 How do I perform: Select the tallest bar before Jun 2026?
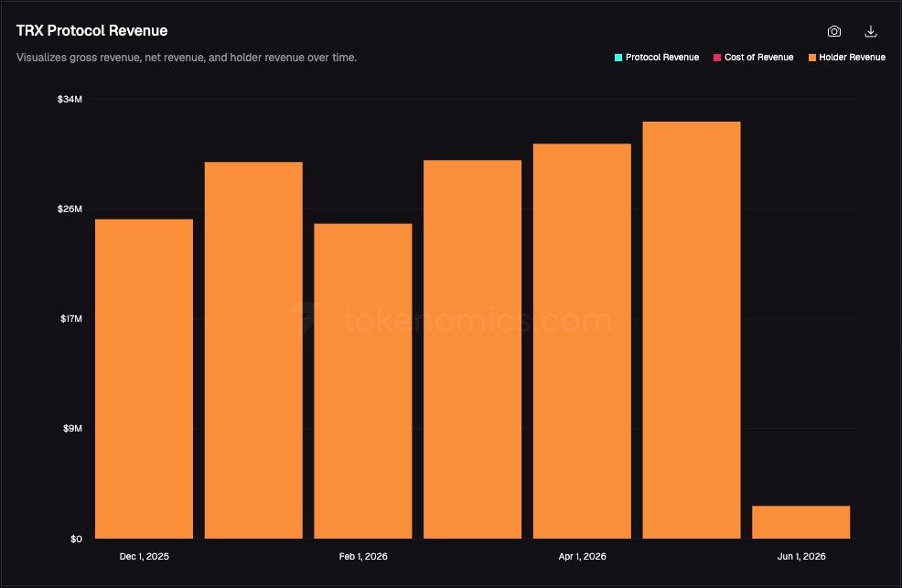point(692,330)
